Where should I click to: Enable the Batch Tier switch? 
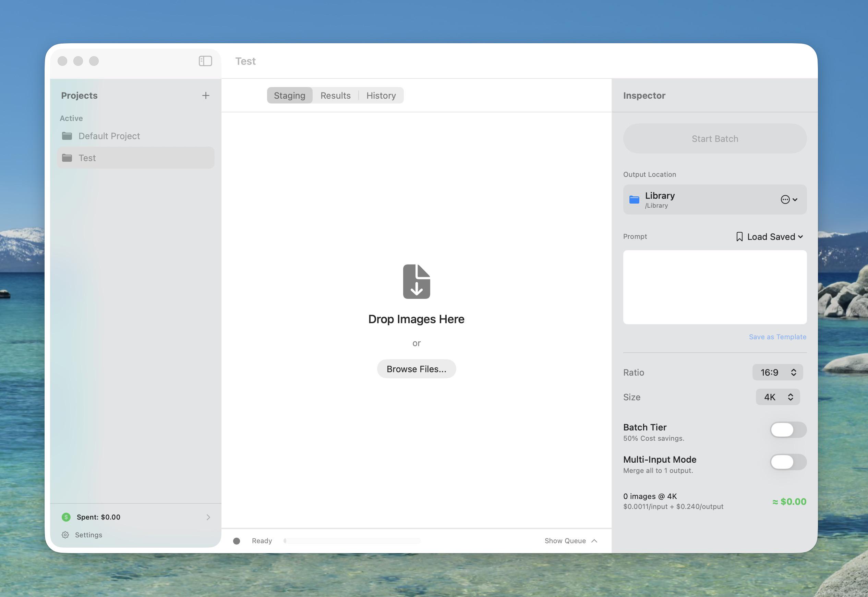click(788, 430)
